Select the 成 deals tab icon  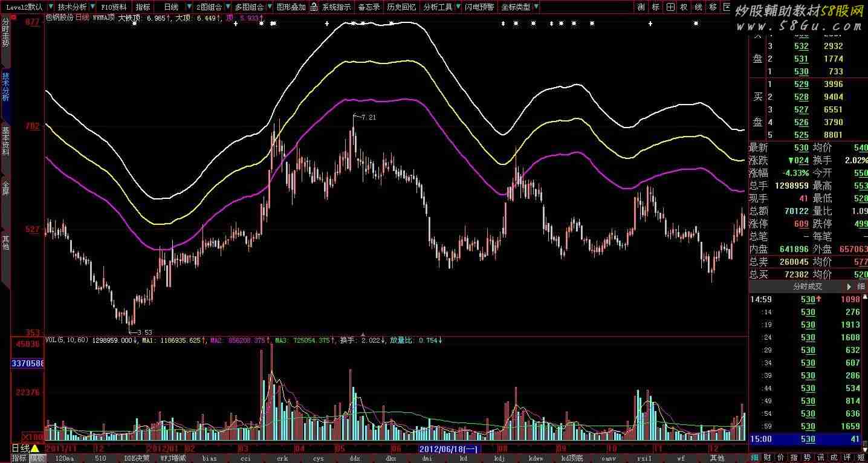click(x=834, y=458)
